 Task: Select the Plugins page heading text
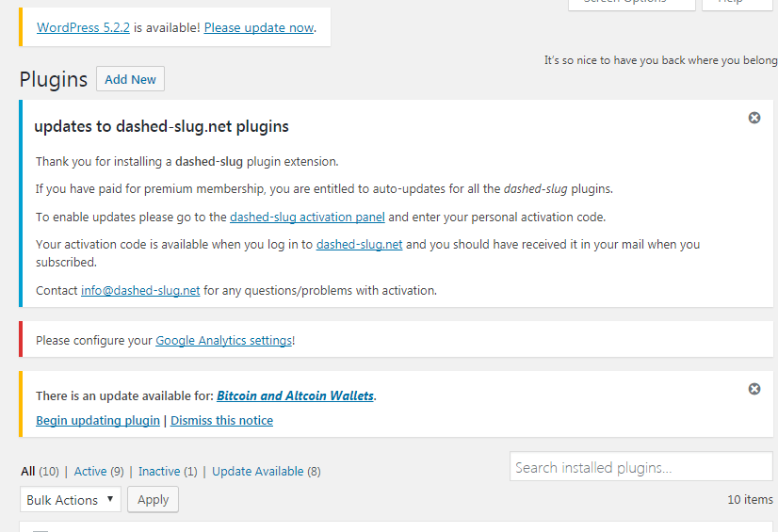(x=53, y=79)
